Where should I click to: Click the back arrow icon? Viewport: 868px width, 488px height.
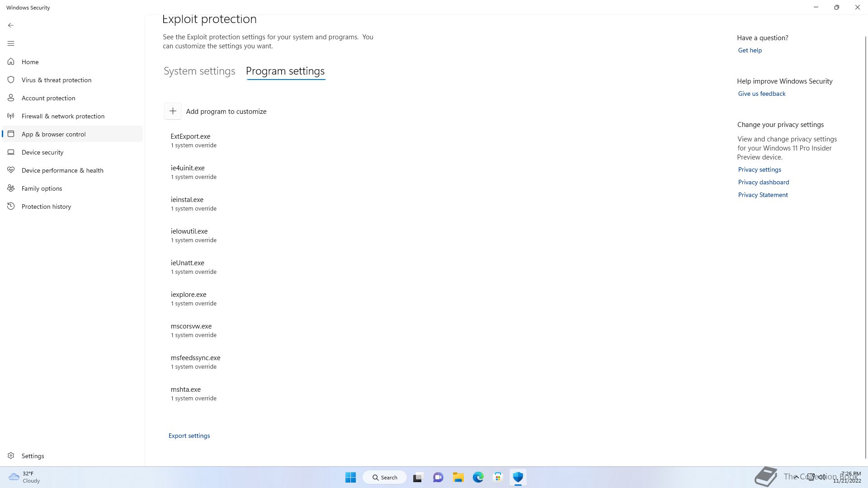point(11,25)
